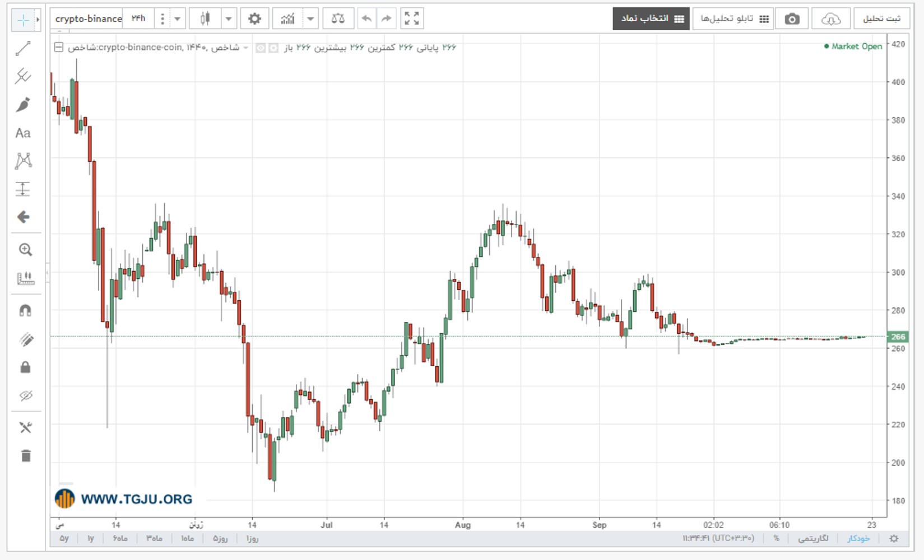Toggle percent scale mode
This screenshot has width=924, height=560.
click(x=776, y=538)
